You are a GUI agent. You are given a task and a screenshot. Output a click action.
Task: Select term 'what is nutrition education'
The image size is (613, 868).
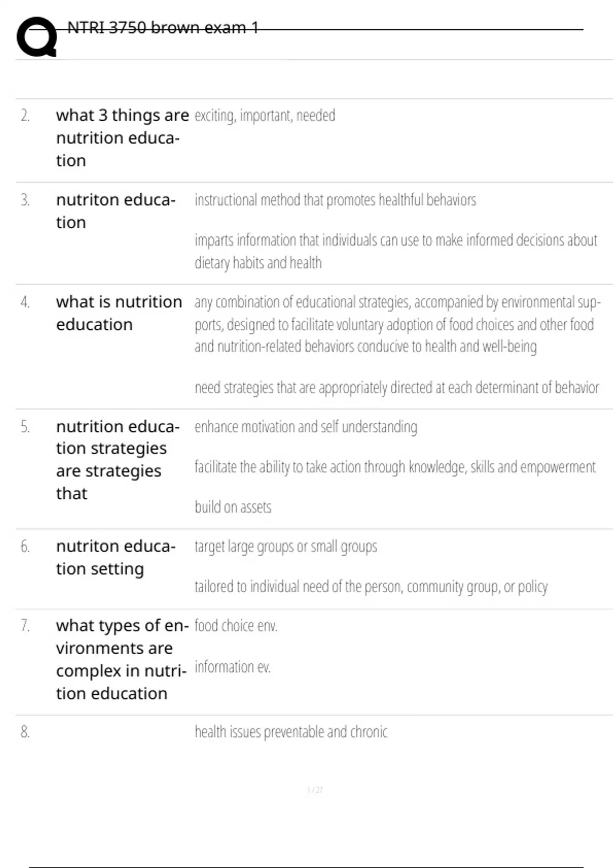pos(119,313)
